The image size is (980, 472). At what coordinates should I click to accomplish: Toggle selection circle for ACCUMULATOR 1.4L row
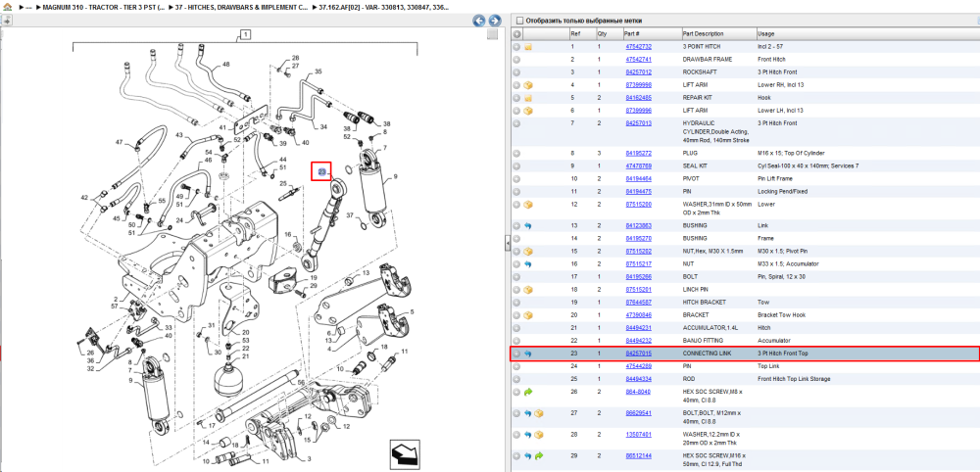[516, 328]
